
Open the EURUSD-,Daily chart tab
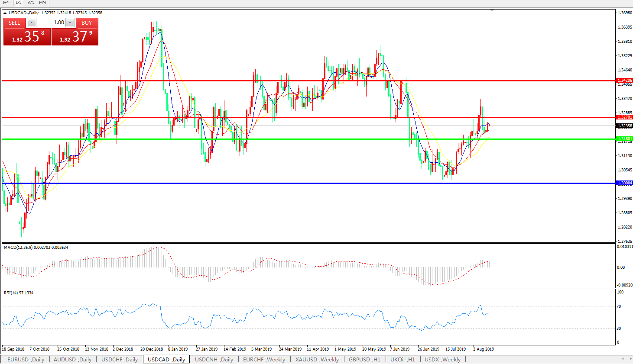26,360
